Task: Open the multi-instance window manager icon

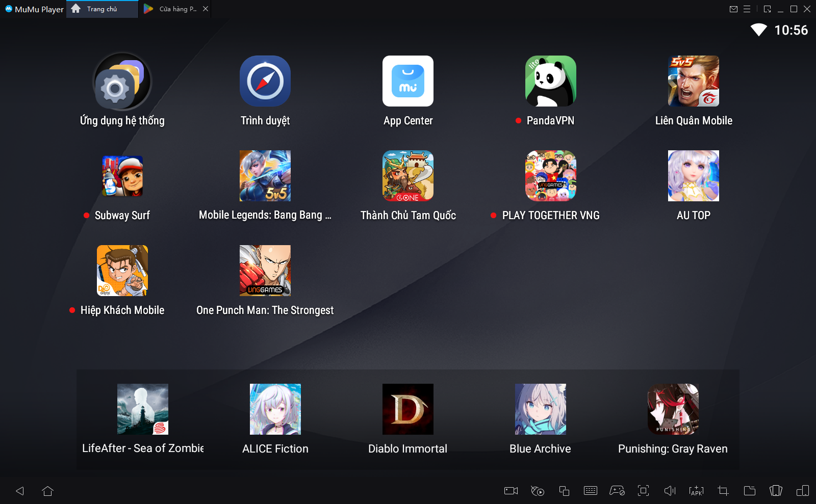Action: pos(564,491)
